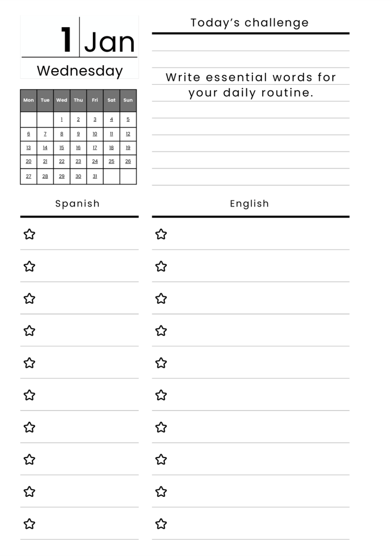
Task: Click date 27 in the calendar grid
Action: click(x=28, y=176)
